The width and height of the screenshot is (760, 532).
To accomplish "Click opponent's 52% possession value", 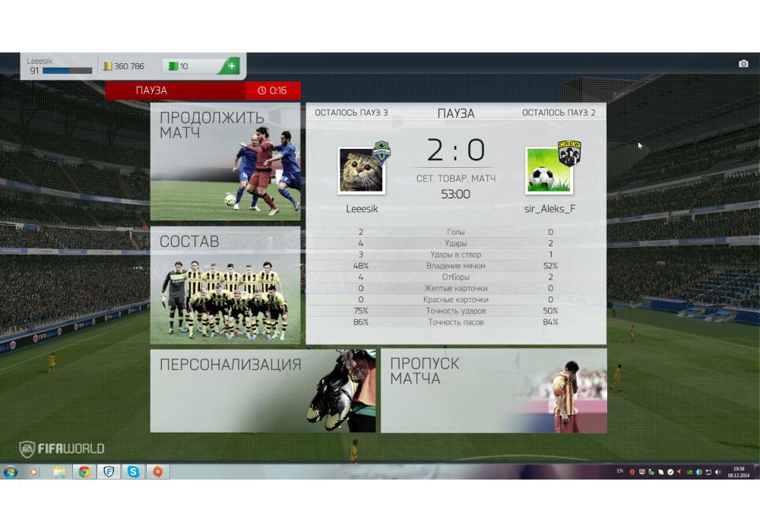I will click(550, 266).
